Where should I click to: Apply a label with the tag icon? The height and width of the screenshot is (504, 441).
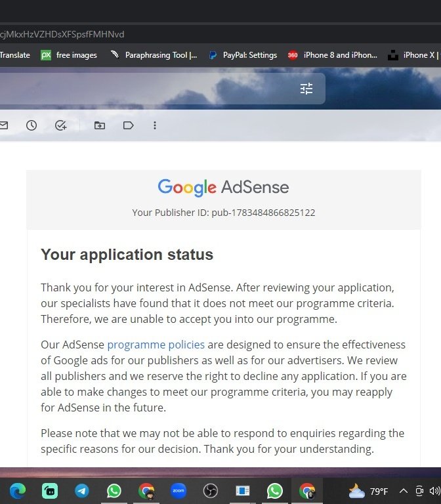128,125
